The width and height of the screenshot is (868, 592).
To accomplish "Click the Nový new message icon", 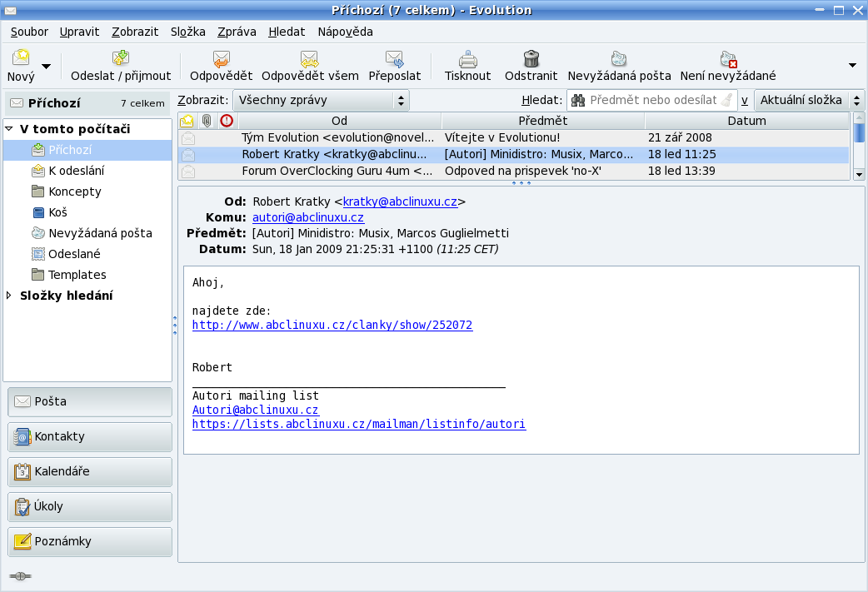I will click(x=21, y=57).
